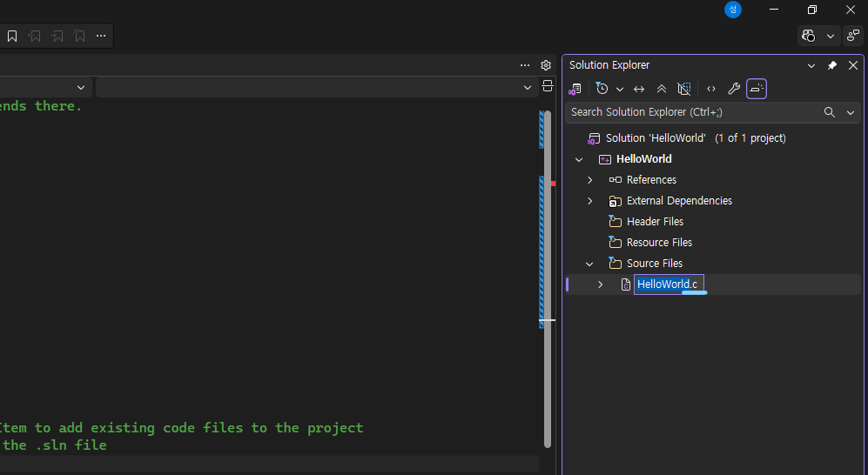Select the Header Files filter folder
The image size is (868, 475).
pos(655,222)
